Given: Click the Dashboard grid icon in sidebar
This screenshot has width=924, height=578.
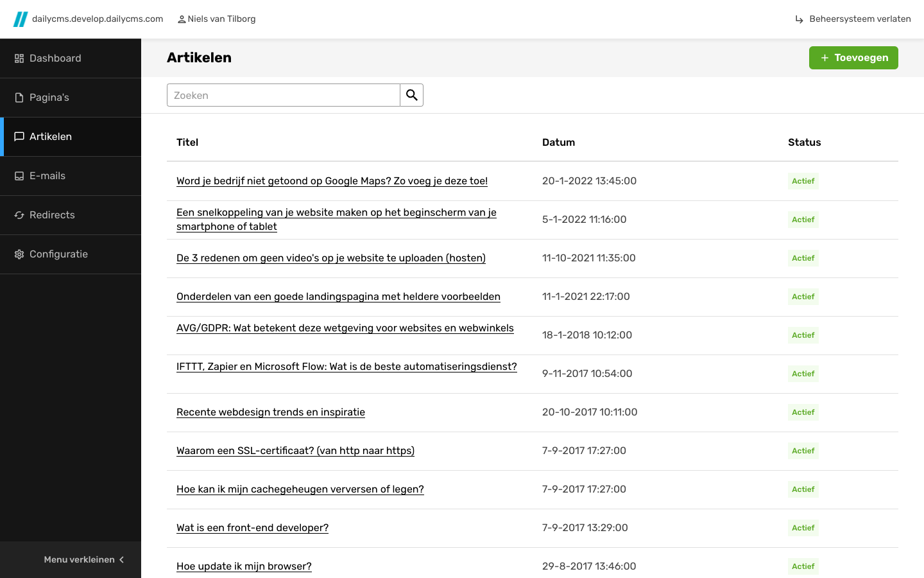Looking at the screenshot, I should click(19, 58).
